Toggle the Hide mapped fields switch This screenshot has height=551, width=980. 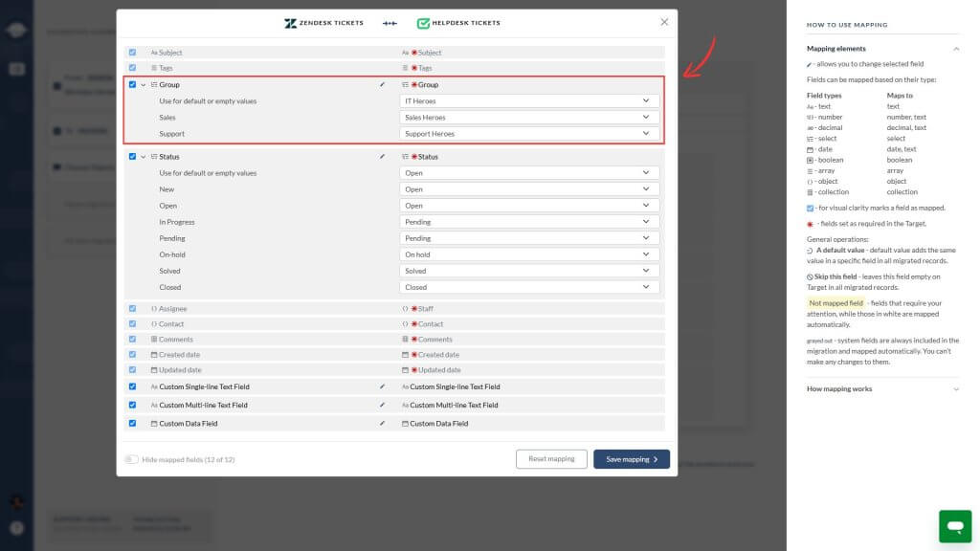click(131, 460)
